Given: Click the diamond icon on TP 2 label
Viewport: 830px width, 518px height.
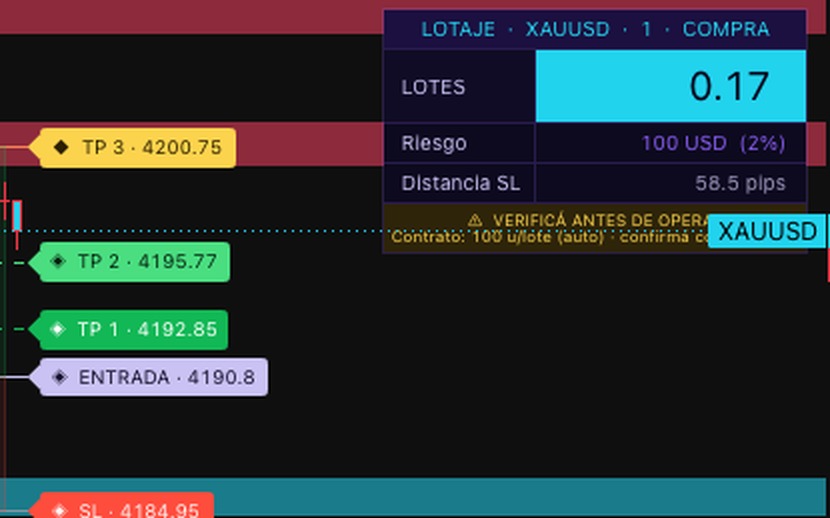Looking at the screenshot, I should click(58, 261).
